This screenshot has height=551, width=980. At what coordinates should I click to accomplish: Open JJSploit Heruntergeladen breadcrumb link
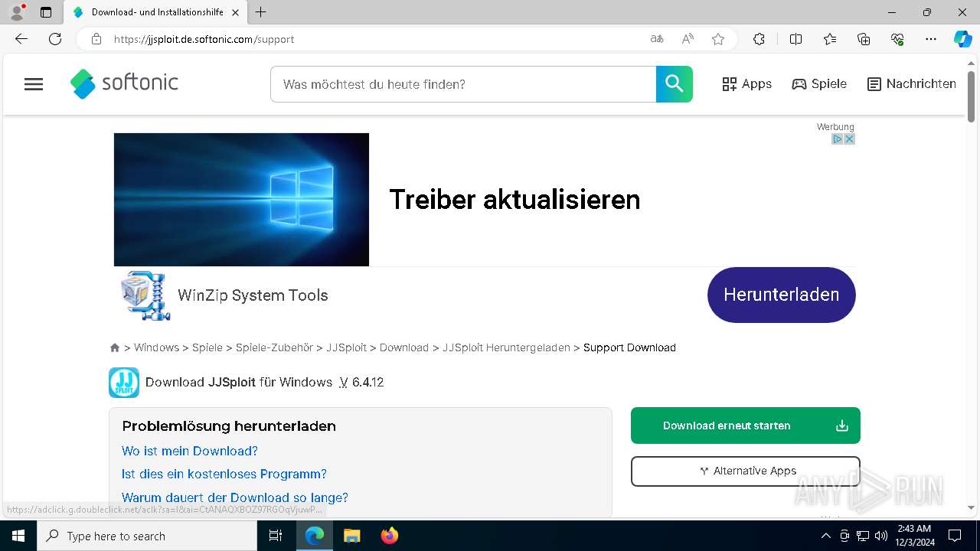click(x=506, y=347)
